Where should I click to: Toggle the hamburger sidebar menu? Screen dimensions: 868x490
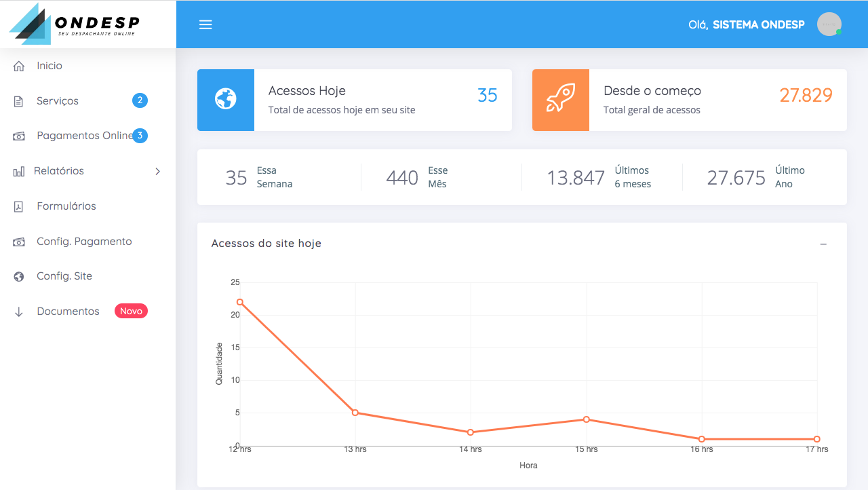[205, 24]
